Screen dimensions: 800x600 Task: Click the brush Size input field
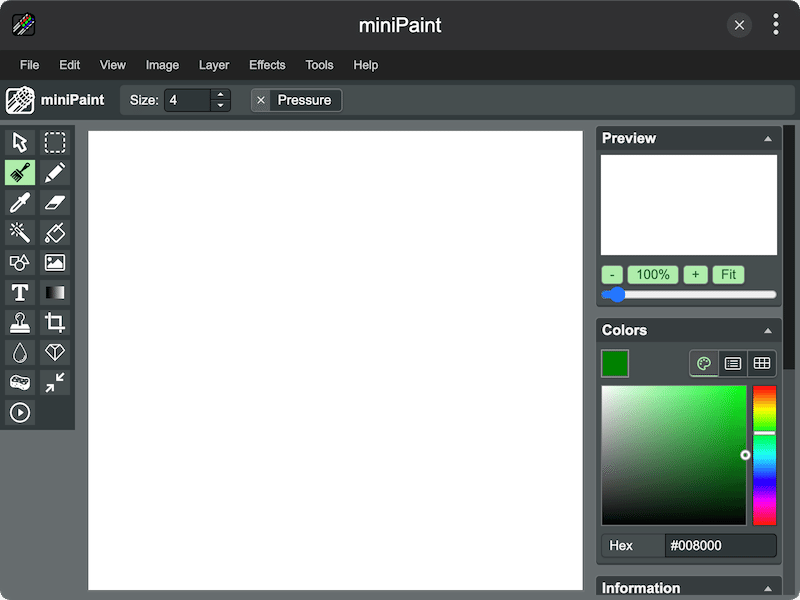tap(188, 100)
